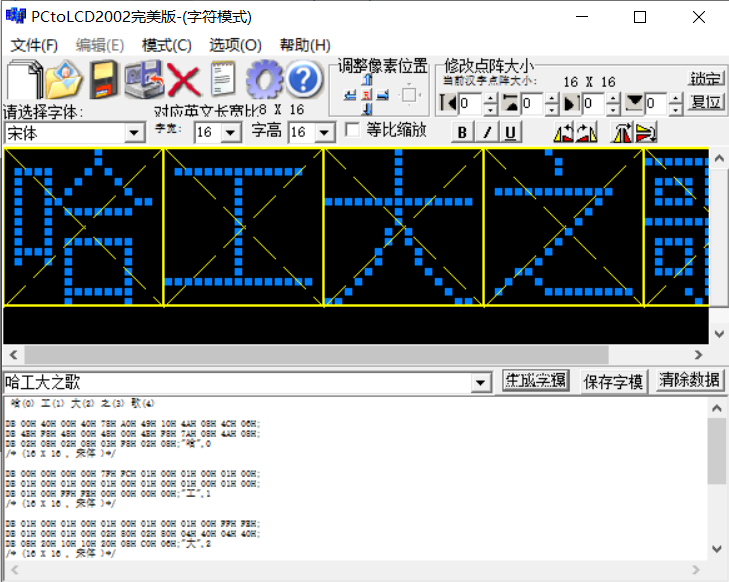Click the 锁定 button

click(x=705, y=79)
